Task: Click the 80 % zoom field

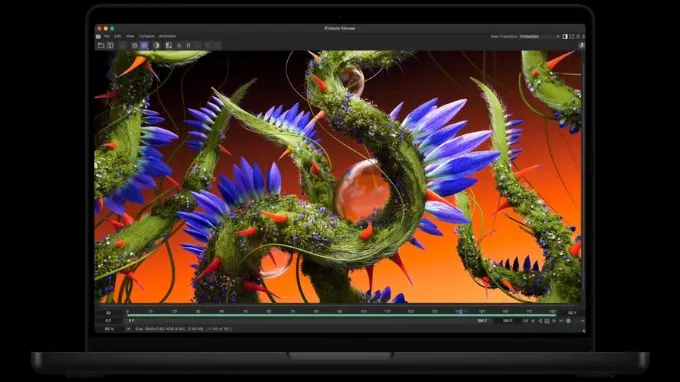Action: pyautogui.click(x=110, y=329)
